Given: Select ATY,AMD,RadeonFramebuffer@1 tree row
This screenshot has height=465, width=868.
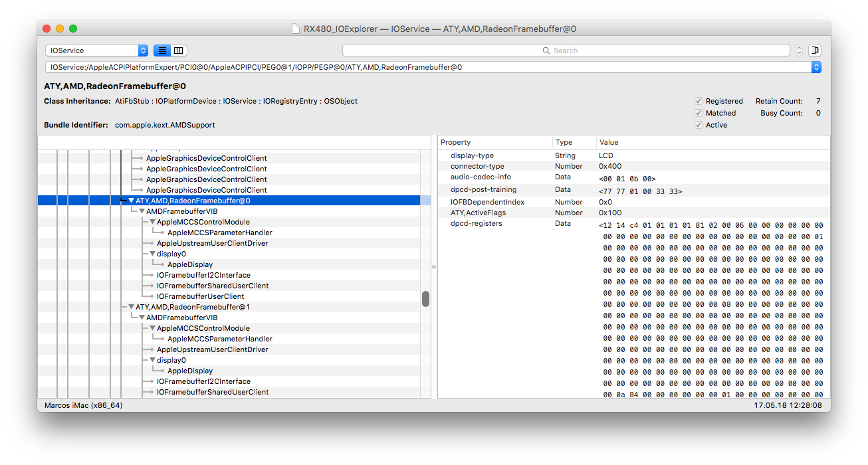Looking at the screenshot, I should click(x=229, y=307).
